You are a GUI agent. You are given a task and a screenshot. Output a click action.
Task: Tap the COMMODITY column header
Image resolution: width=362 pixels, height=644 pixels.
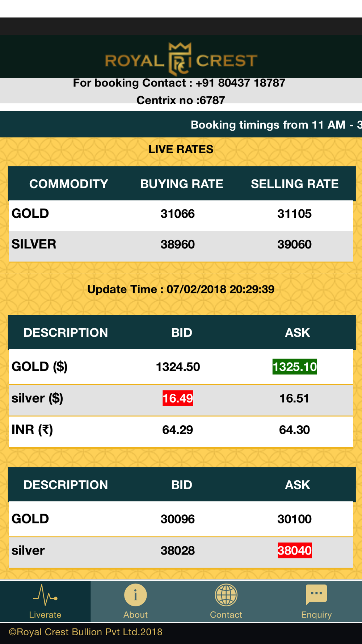pyautogui.click(x=69, y=184)
